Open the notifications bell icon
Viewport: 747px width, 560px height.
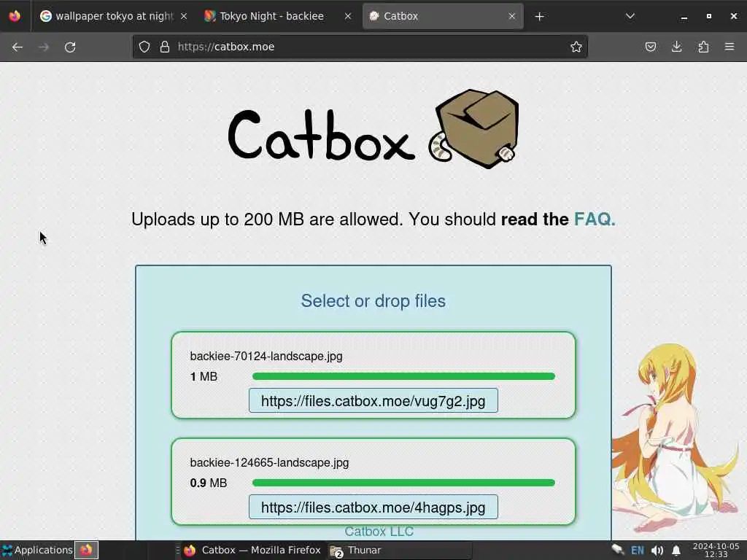676,551
